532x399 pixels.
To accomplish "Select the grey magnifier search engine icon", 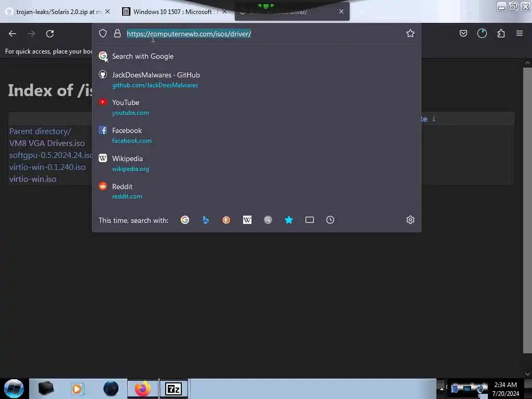I will [x=268, y=220].
